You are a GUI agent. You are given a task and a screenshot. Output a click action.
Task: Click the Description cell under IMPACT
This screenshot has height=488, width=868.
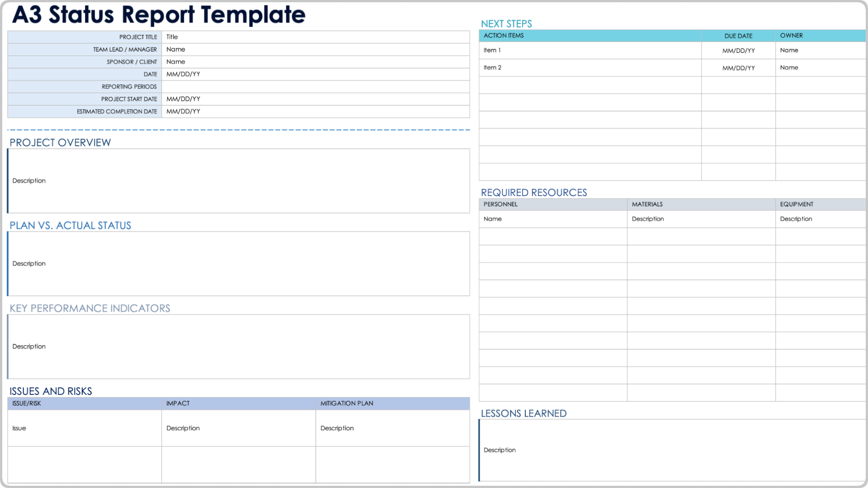click(x=239, y=428)
